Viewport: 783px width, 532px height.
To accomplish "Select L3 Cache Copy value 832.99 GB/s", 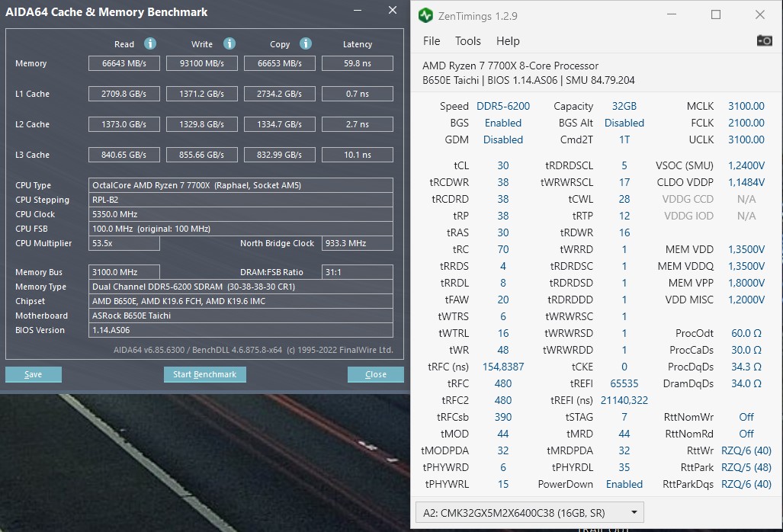I will point(280,155).
